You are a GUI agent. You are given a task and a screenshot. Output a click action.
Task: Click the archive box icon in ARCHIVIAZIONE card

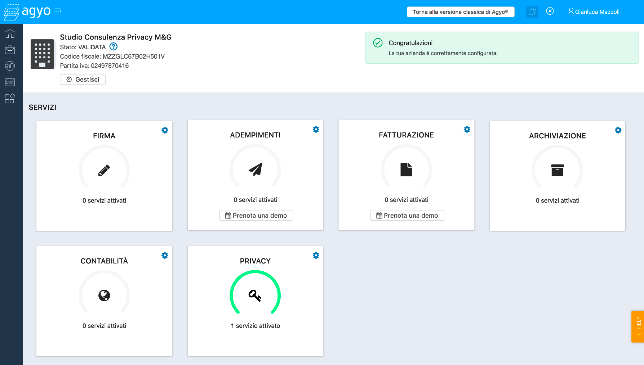557,170
